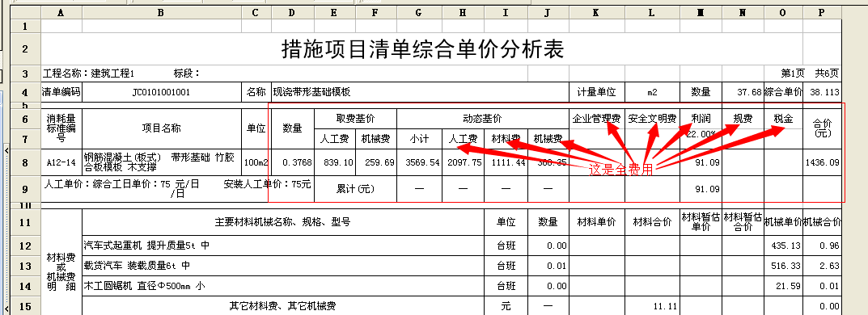Click the 累计(元) cell
This screenshot has width=868, height=315.
click(355, 189)
